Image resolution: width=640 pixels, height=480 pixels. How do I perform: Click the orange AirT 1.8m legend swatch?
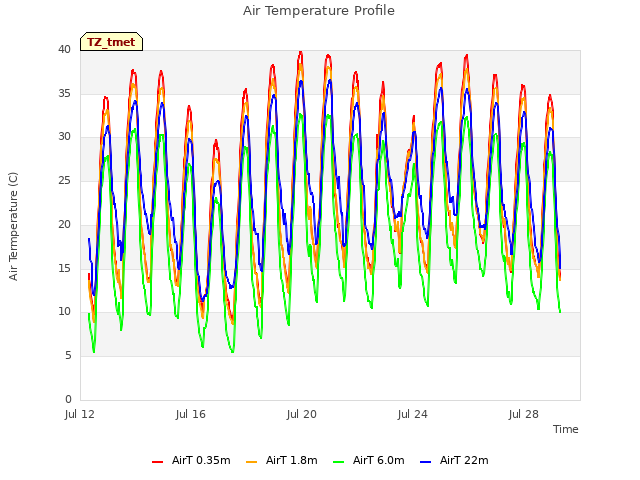pyautogui.click(x=251, y=462)
